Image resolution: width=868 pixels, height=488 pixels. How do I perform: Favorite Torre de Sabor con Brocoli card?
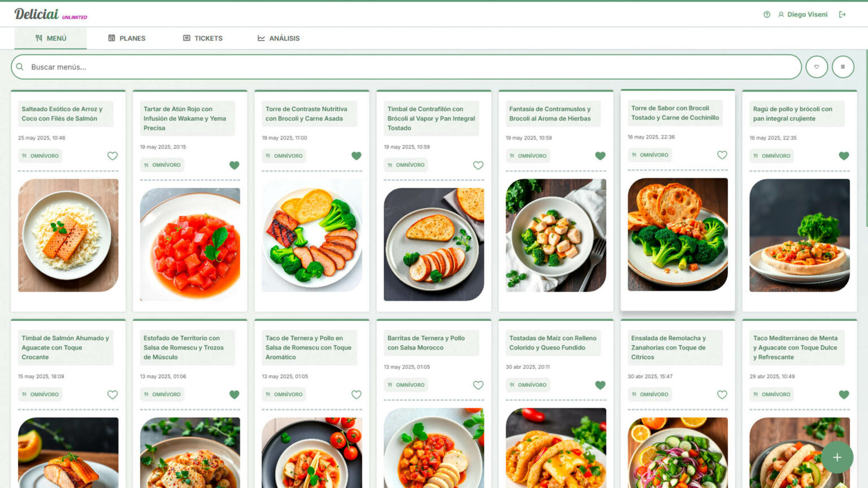[722, 155]
